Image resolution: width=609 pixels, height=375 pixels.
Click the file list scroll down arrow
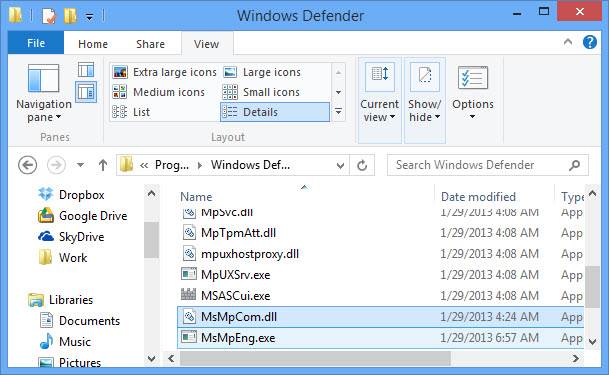coord(592,342)
